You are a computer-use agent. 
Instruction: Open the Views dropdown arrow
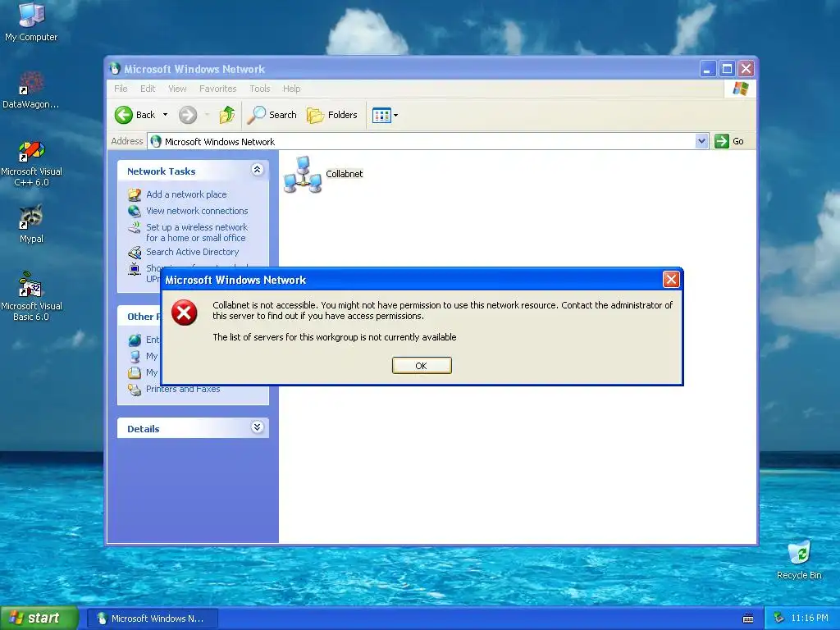coord(396,115)
